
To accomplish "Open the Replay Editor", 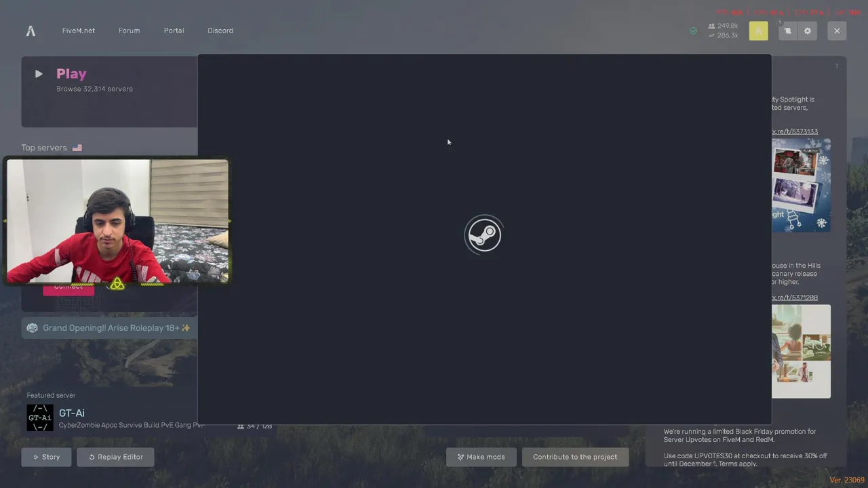I will click(x=115, y=457).
